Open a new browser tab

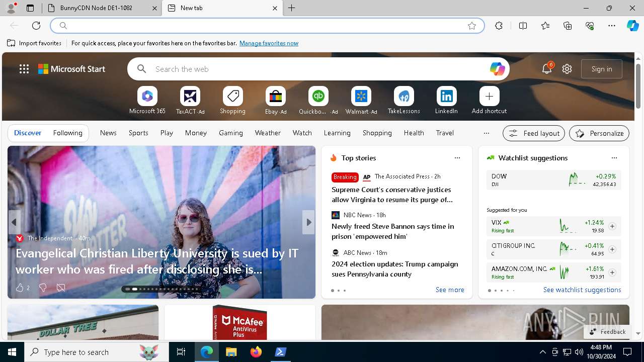click(x=292, y=8)
